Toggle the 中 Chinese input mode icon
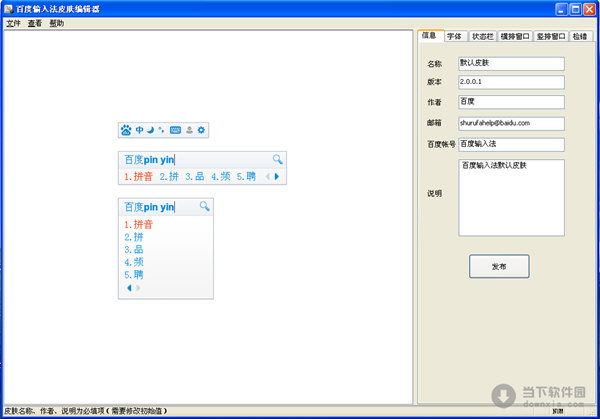 coord(140,130)
